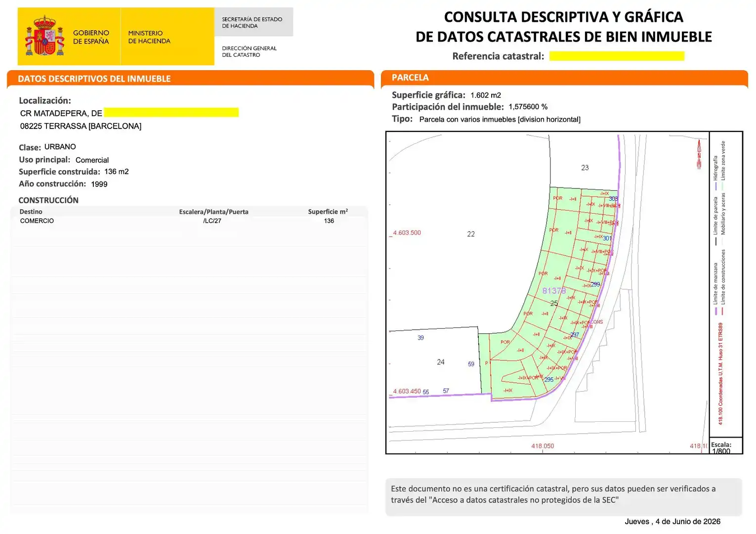
Task: Click the yellow redacted cadastral reference box
Action: [617, 56]
